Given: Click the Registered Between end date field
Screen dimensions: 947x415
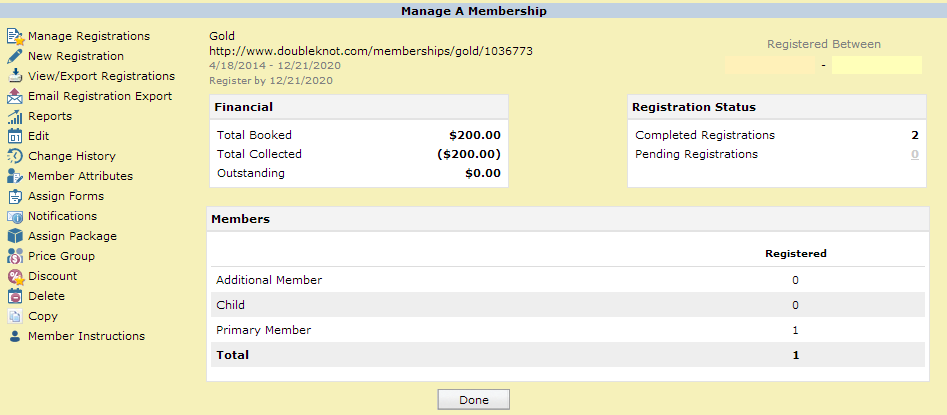Looking at the screenshot, I should [876, 65].
